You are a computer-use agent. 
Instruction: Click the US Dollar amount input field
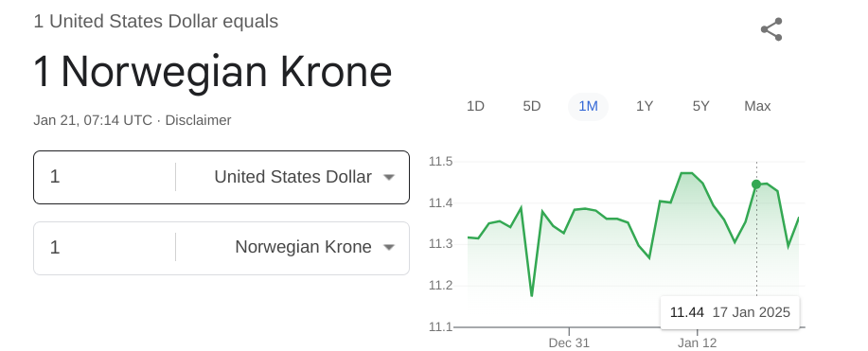tap(105, 177)
